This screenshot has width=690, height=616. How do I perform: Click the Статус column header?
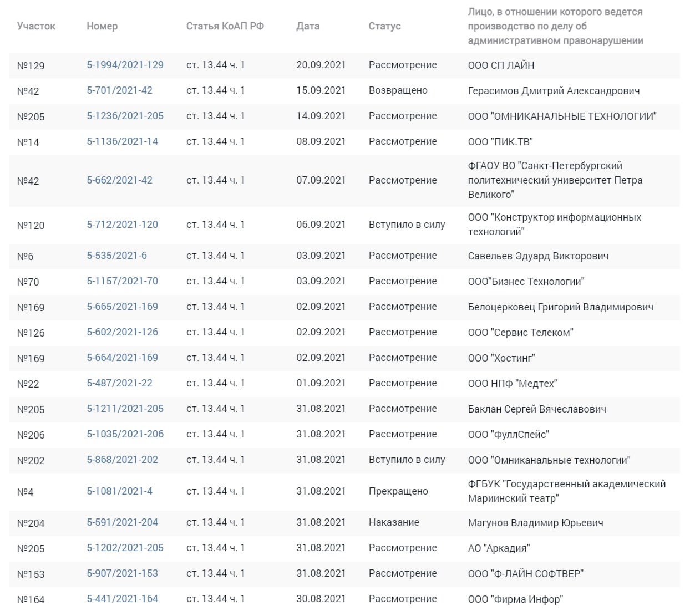[384, 26]
